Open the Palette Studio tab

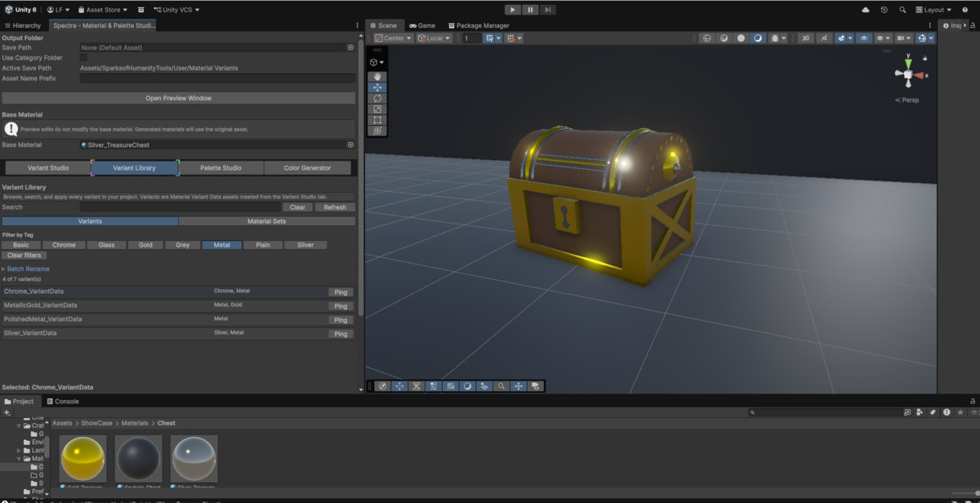tap(220, 168)
